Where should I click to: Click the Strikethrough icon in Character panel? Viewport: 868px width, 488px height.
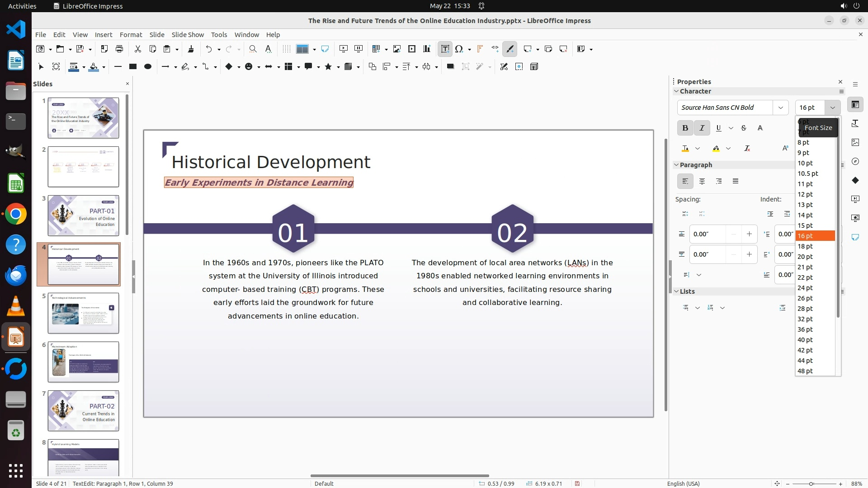(744, 128)
